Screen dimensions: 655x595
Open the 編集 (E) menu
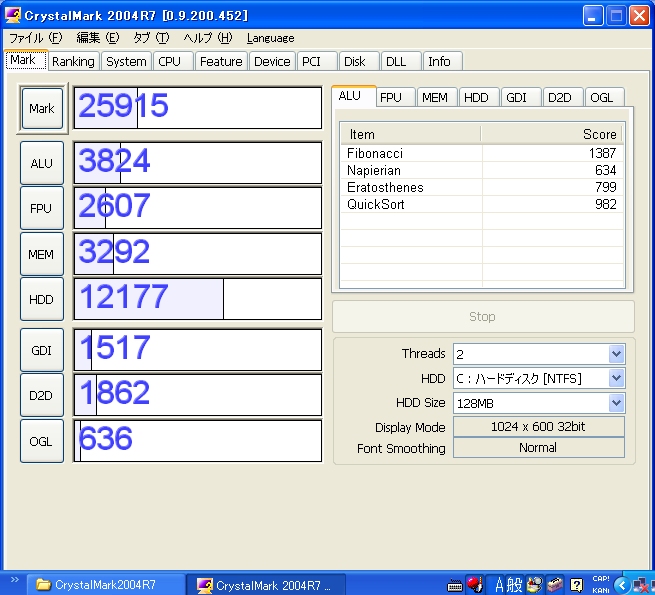pyautogui.click(x=98, y=38)
